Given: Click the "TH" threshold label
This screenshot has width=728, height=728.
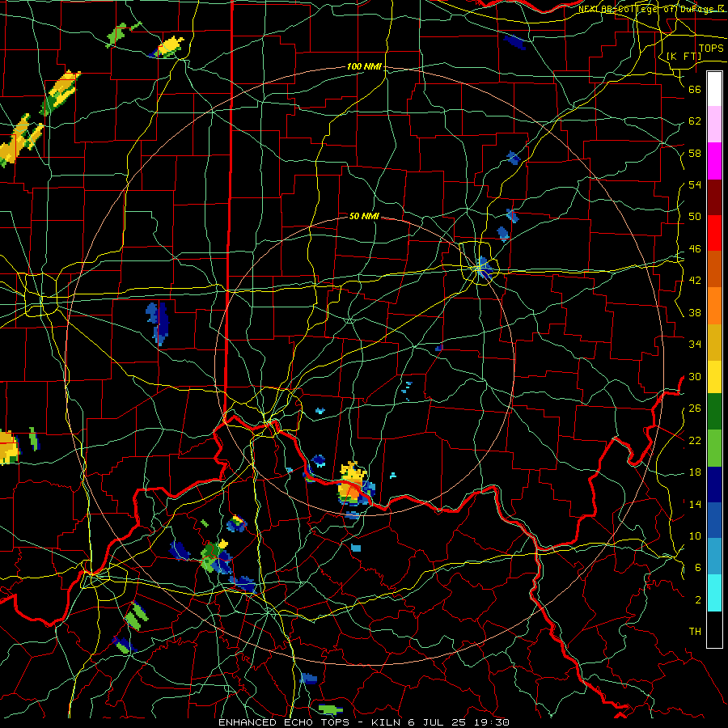Looking at the screenshot, I should pos(695,632).
